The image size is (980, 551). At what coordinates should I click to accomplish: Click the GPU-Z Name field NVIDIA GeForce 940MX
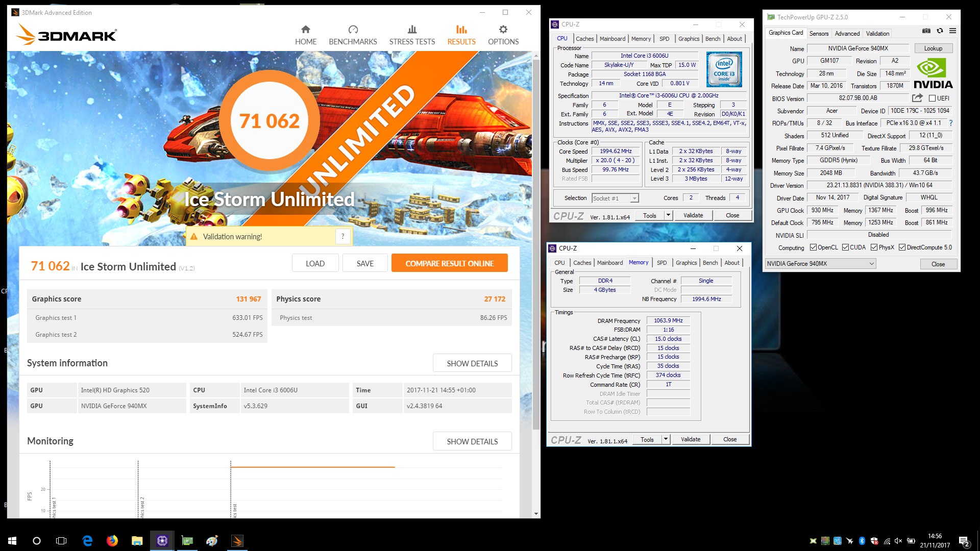tap(858, 48)
